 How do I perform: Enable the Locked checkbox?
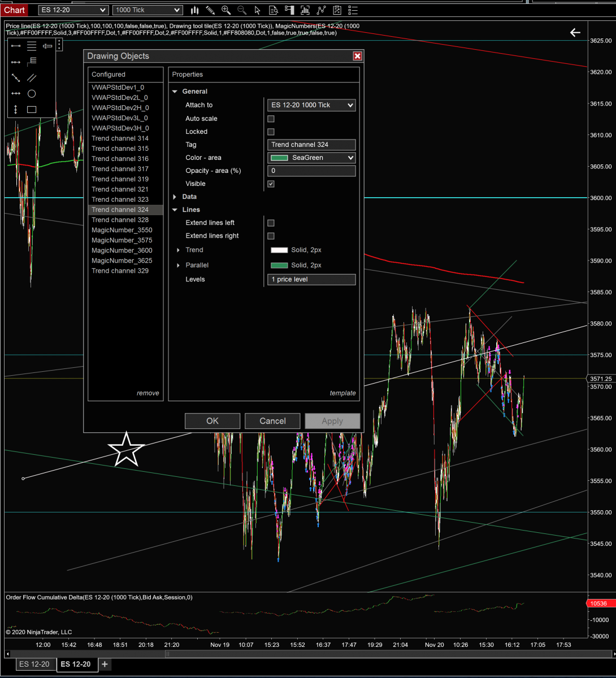pyautogui.click(x=271, y=132)
